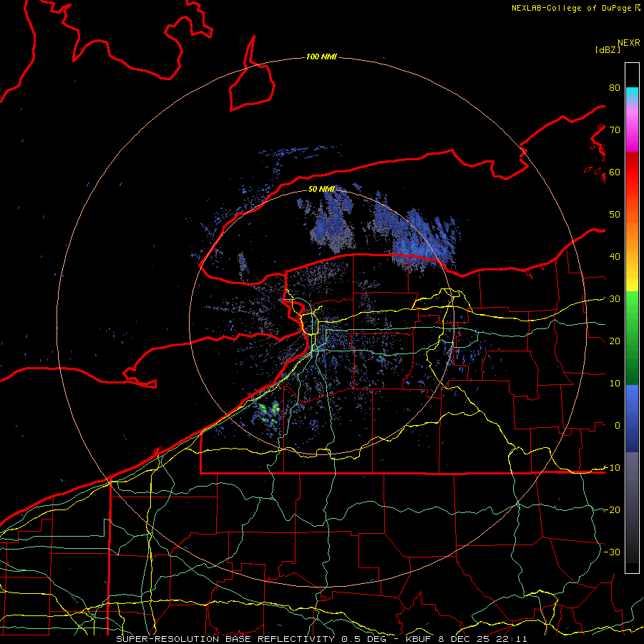Click the 20 value on dBZ scale
Image resolution: width=644 pixels, height=644 pixels.
pos(615,341)
